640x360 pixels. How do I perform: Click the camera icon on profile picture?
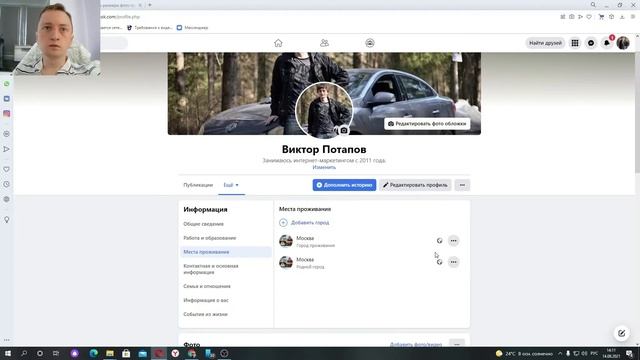click(x=344, y=130)
